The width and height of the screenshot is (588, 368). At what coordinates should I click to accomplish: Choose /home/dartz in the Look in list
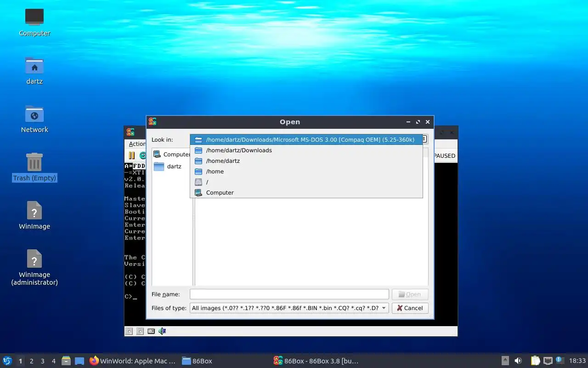(x=306, y=161)
